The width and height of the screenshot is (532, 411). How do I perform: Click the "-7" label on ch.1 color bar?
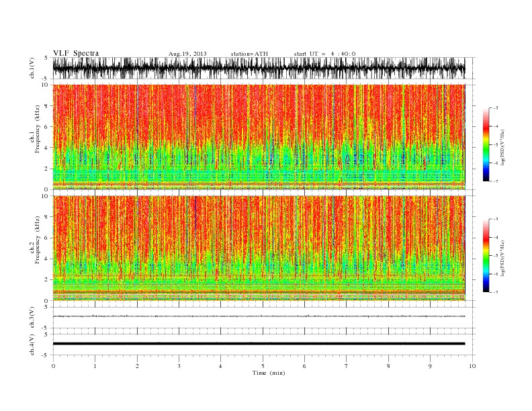click(x=495, y=181)
